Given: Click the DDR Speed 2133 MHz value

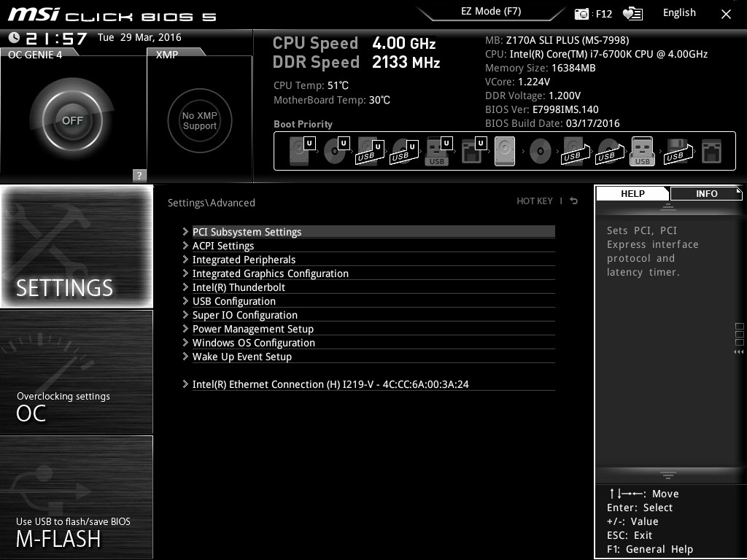Looking at the screenshot, I should click(406, 63).
